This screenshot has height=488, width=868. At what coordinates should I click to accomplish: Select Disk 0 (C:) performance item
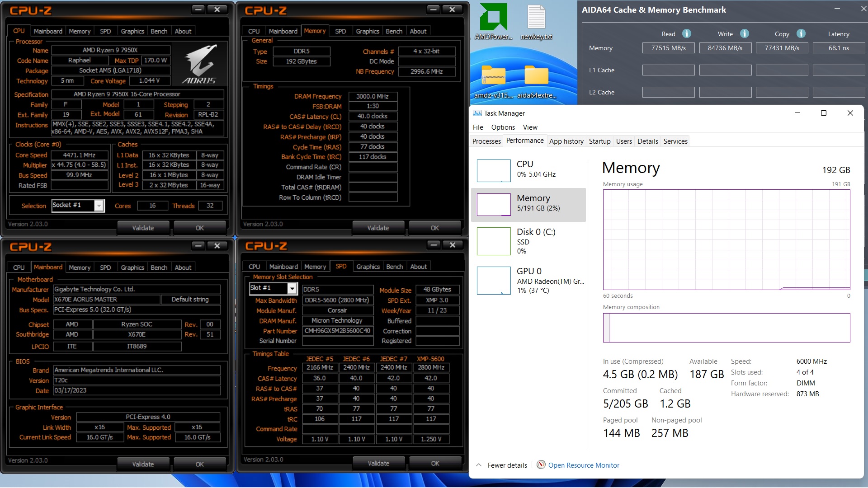(x=529, y=241)
